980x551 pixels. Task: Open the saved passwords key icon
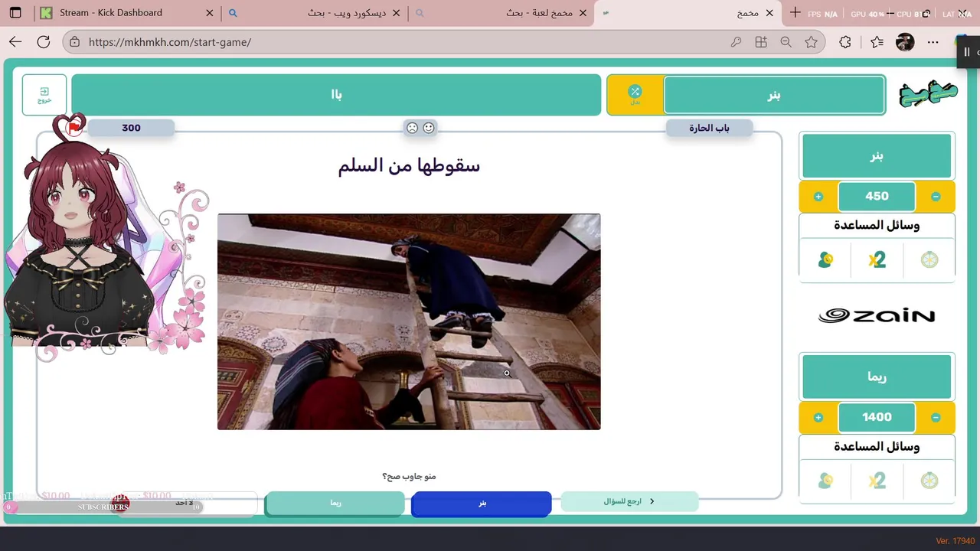coord(736,42)
